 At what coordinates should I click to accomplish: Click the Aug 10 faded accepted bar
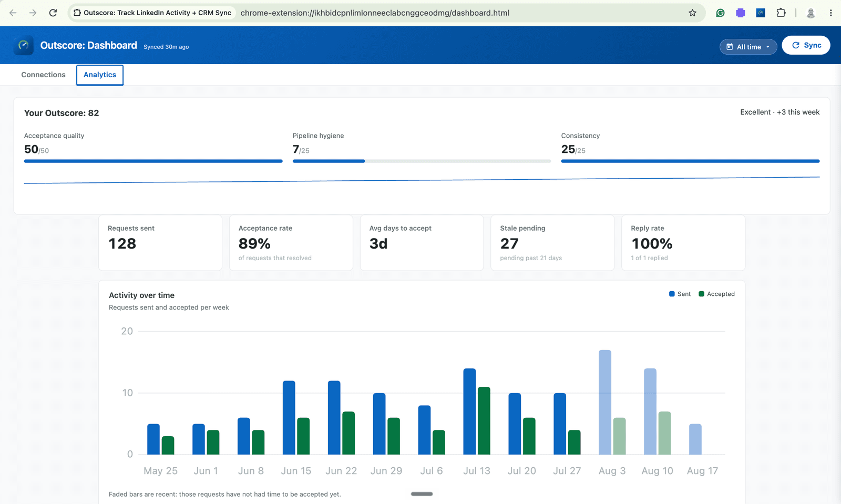(x=665, y=433)
